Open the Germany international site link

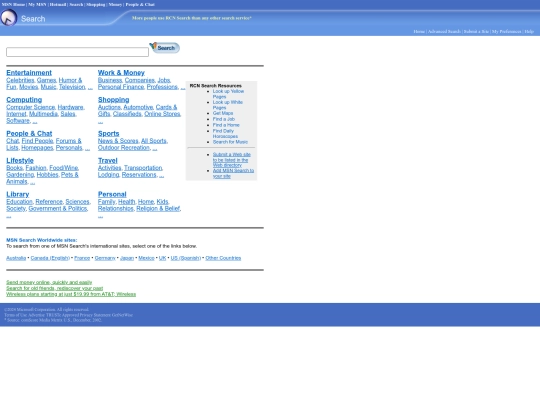click(x=105, y=258)
